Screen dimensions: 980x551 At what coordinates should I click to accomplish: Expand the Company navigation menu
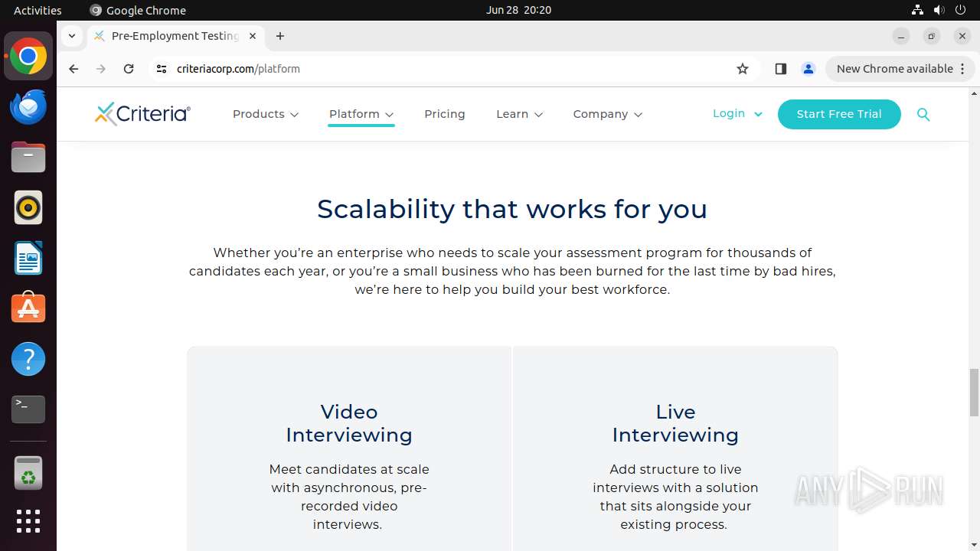(608, 114)
